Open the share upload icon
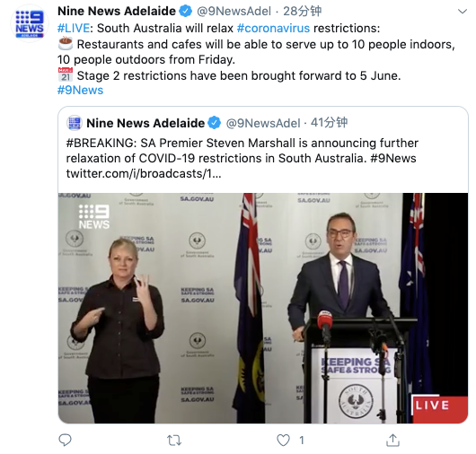This screenshot has width=476, height=454. pyautogui.click(x=392, y=440)
